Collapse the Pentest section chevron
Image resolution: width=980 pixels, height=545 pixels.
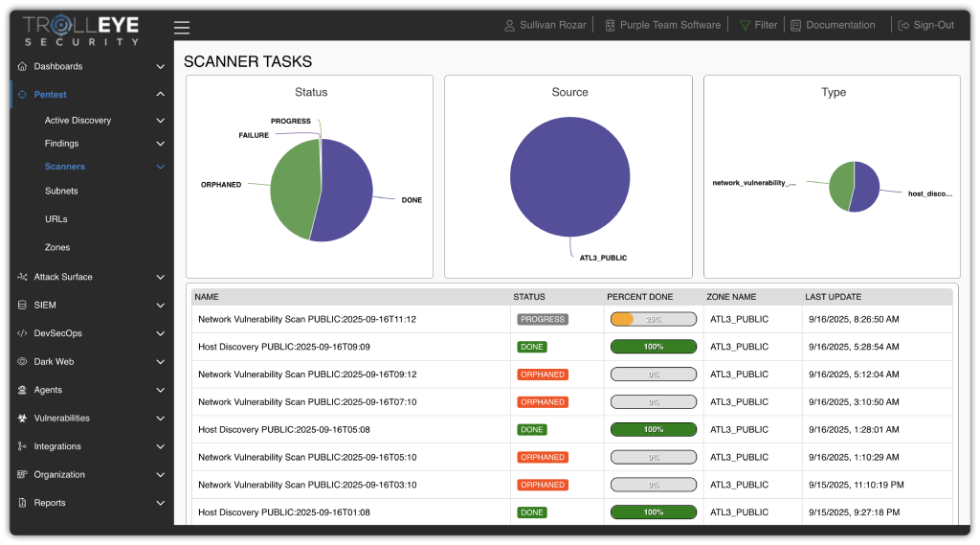pyautogui.click(x=160, y=95)
